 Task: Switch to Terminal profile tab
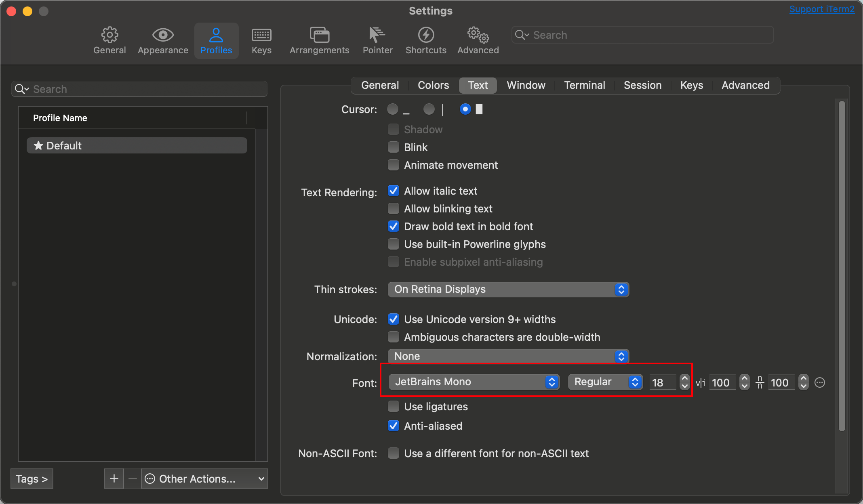(x=585, y=85)
